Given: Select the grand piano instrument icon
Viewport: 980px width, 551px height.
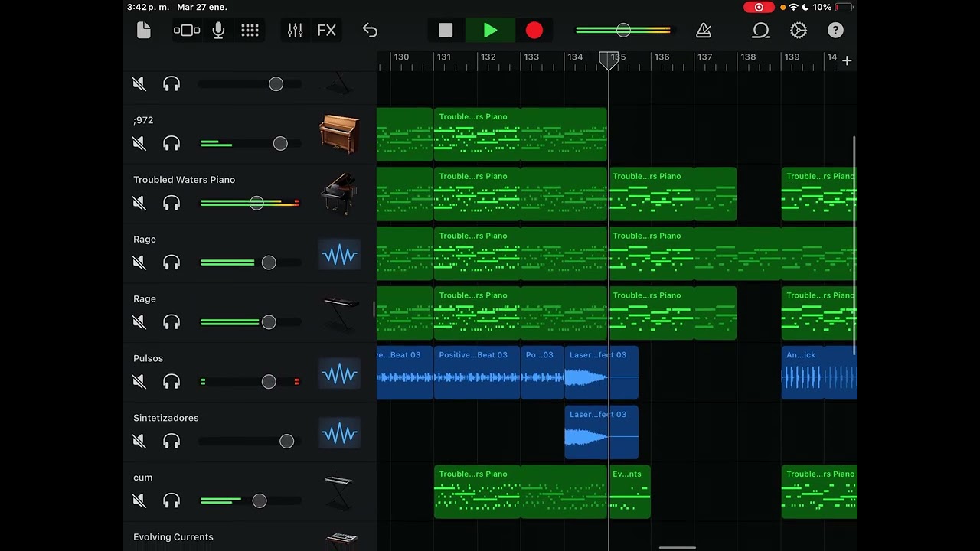Looking at the screenshot, I should click(339, 194).
